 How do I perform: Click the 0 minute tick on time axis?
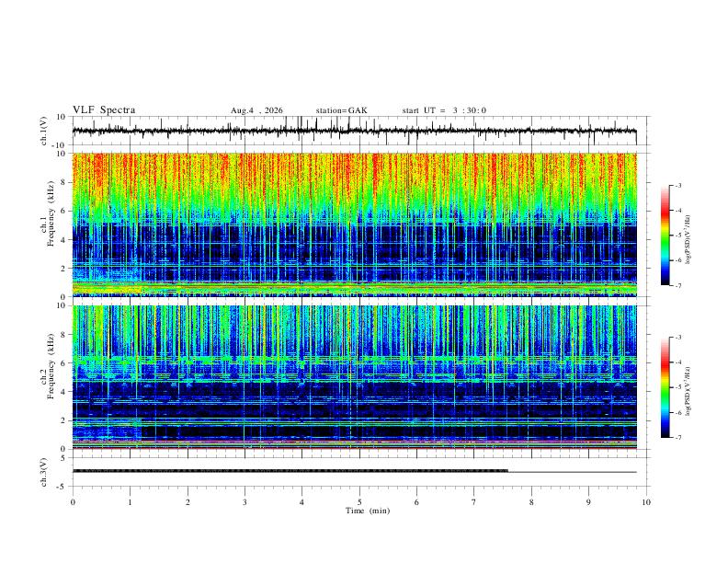73,502
